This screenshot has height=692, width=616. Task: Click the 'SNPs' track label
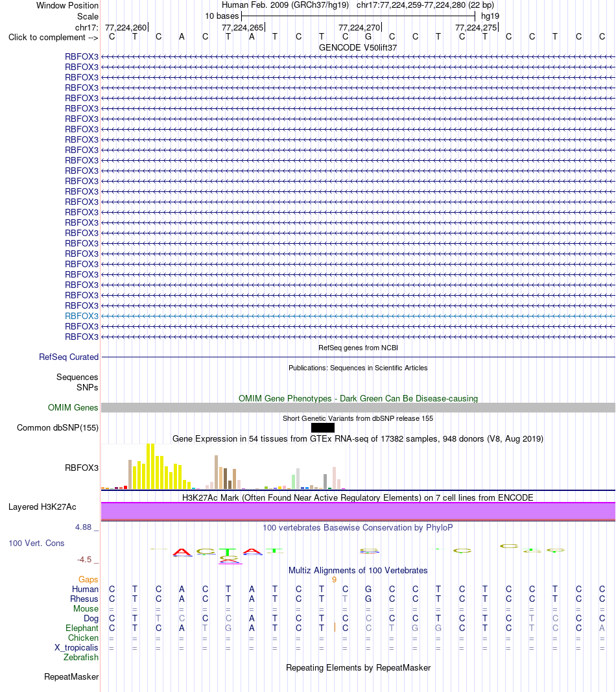88,387
